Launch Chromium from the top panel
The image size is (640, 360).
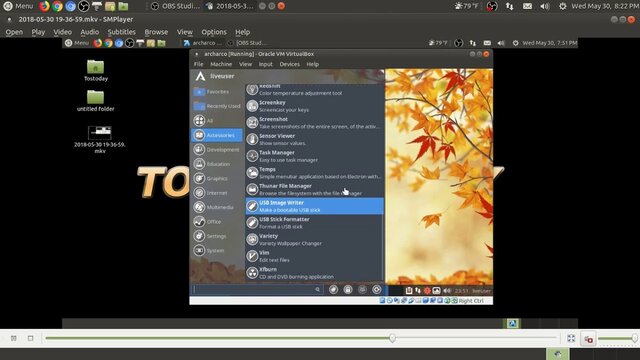click(x=70, y=6)
